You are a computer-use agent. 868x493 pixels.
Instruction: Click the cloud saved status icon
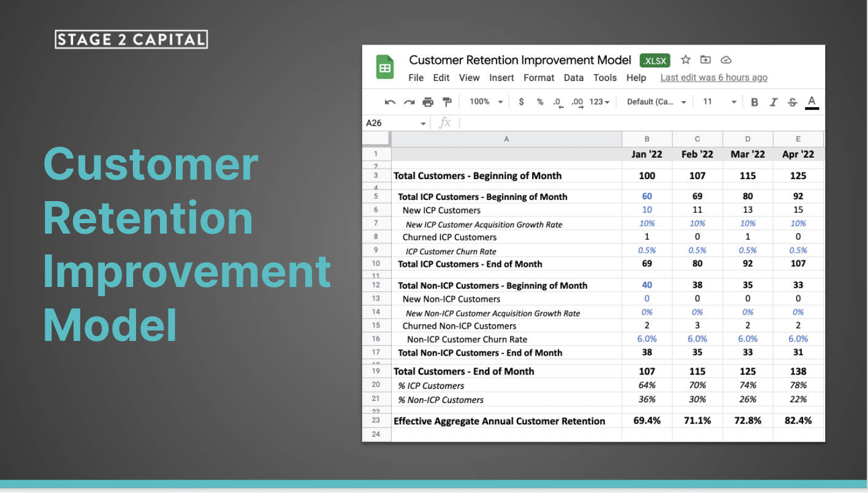pos(726,60)
